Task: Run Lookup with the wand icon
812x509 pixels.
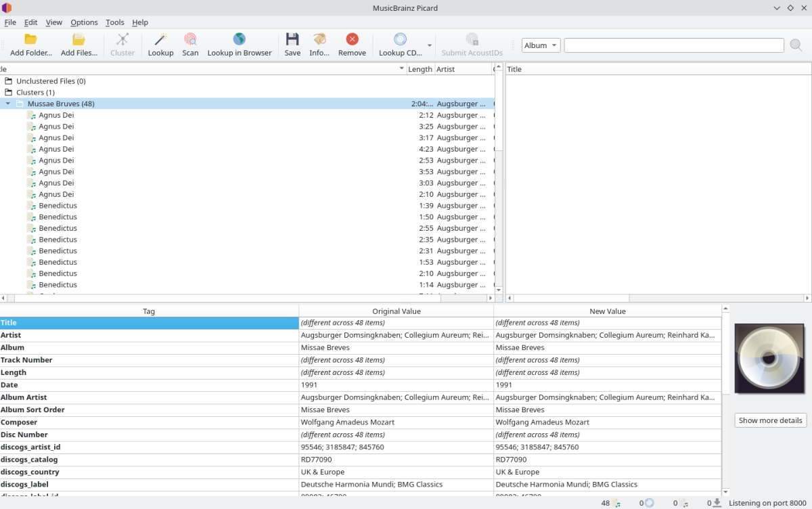Action: click(x=160, y=40)
